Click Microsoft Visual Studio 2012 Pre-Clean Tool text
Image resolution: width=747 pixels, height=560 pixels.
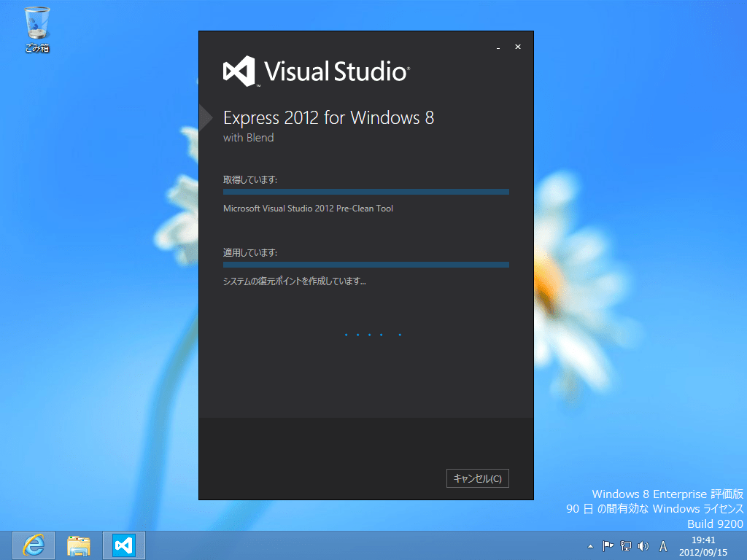[x=308, y=208]
